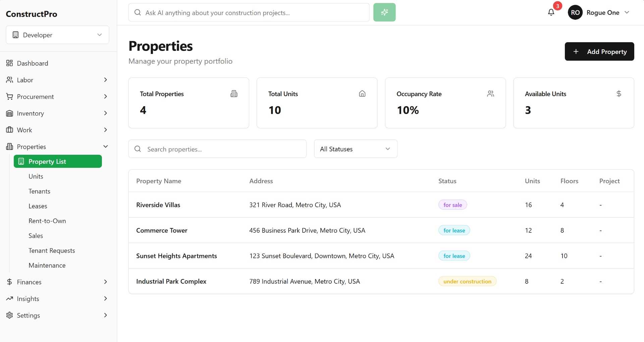
Task: Expand the Finances sidebar section
Action: click(x=105, y=282)
